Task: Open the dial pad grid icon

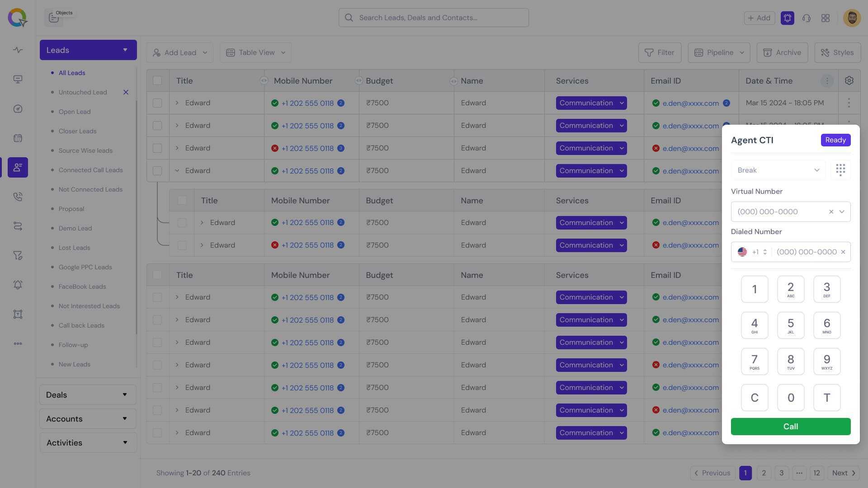Action: tap(840, 170)
